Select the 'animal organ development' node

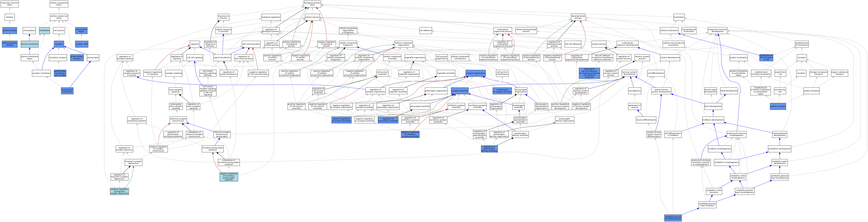(711, 91)
